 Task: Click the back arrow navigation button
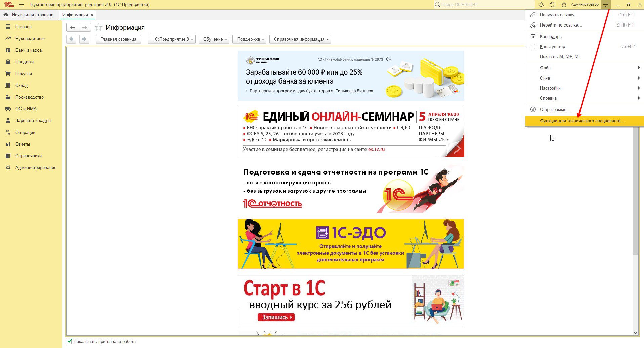pyautogui.click(x=73, y=28)
